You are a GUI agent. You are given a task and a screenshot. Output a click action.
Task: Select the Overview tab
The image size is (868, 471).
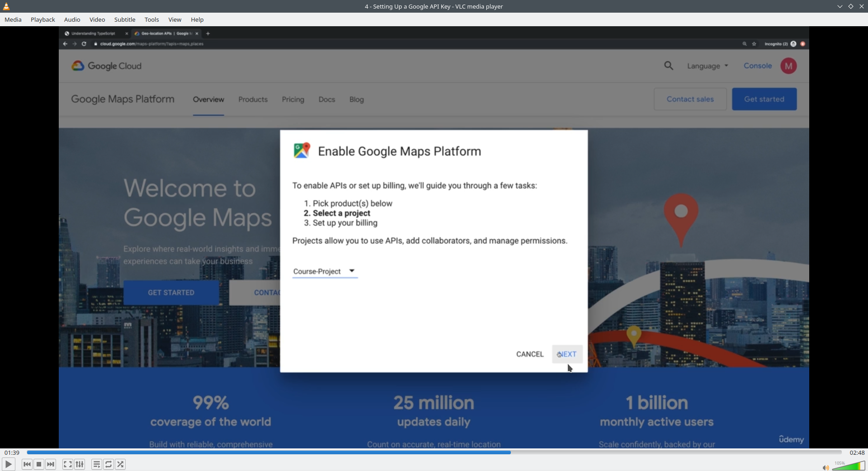208,99
